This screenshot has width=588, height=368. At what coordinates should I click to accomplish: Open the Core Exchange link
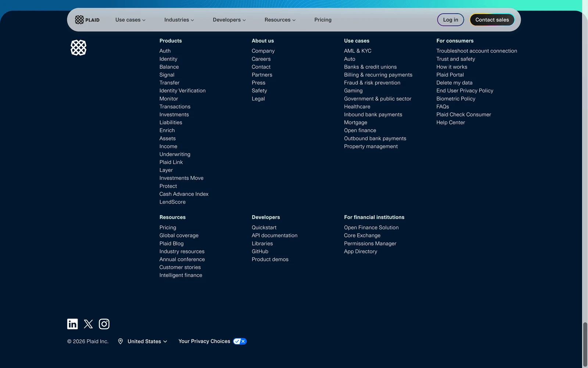coord(362,236)
